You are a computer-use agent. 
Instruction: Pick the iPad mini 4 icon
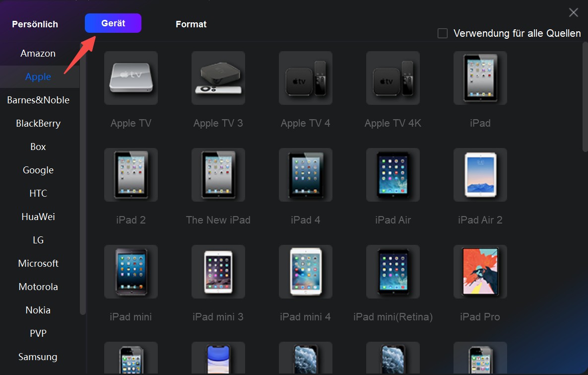click(x=306, y=271)
